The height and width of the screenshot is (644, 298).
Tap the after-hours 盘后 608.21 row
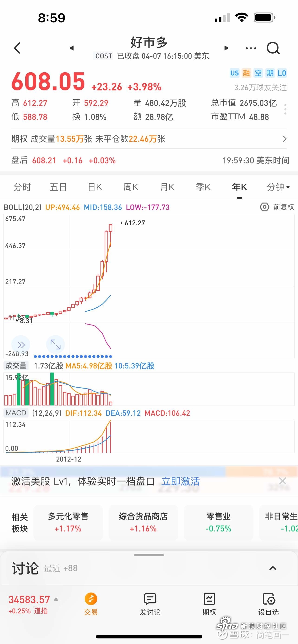(x=149, y=160)
